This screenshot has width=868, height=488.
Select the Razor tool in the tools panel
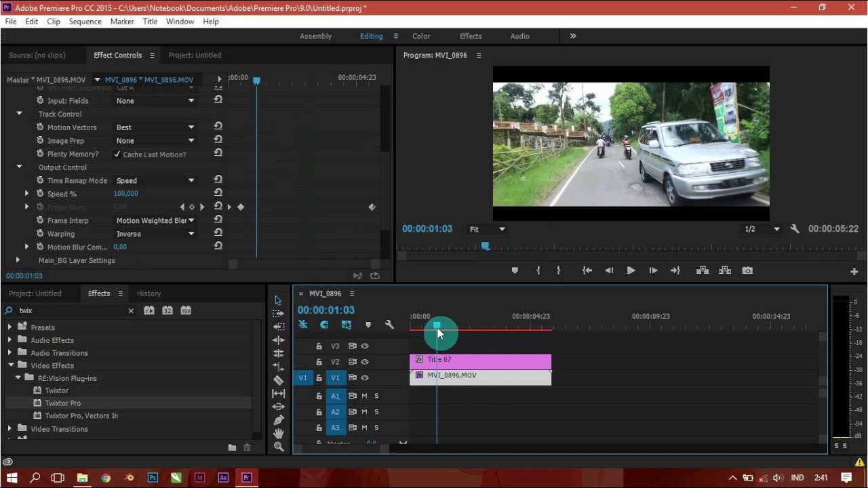278,380
